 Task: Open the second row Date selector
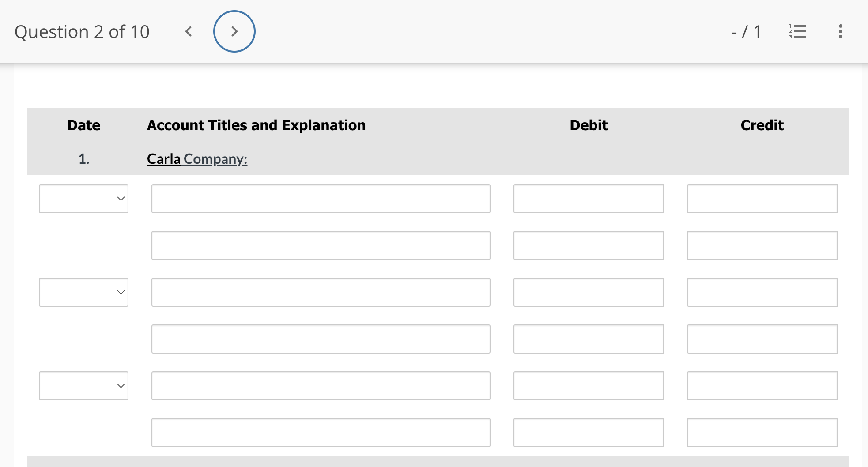click(x=83, y=292)
